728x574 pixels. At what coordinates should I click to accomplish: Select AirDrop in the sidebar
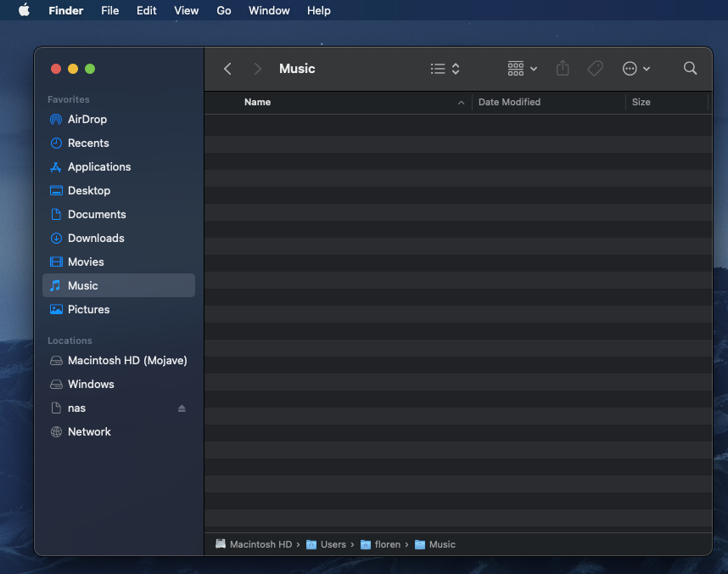(x=119, y=120)
